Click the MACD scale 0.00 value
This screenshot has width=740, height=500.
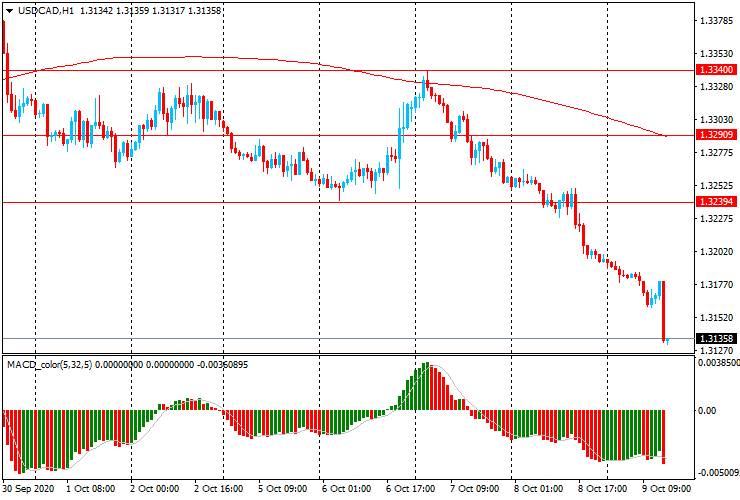(707, 411)
